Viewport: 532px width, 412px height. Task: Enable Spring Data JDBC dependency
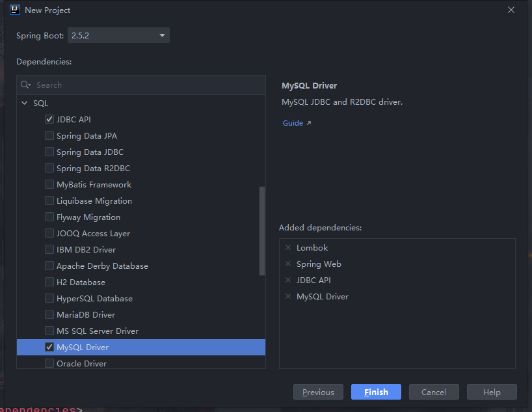click(49, 152)
